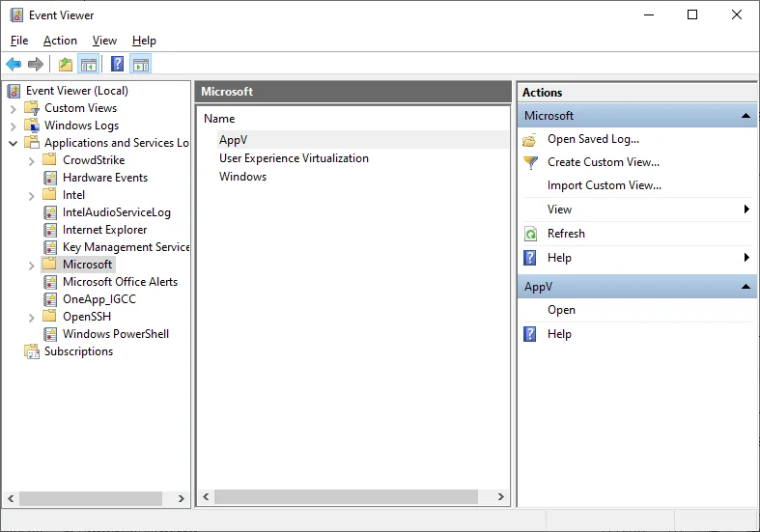Click the CrowdStrike folder icon
Image resolution: width=760 pixels, height=532 pixels.
click(50, 160)
